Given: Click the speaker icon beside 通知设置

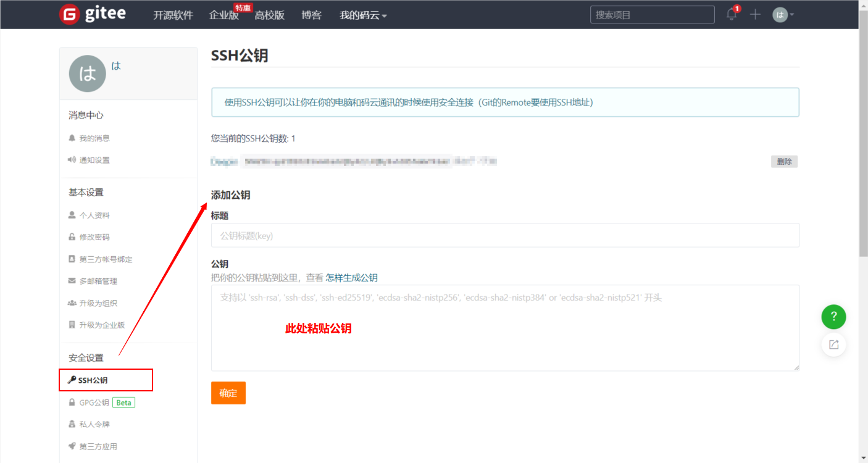Looking at the screenshot, I should click(x=72, y=159).
